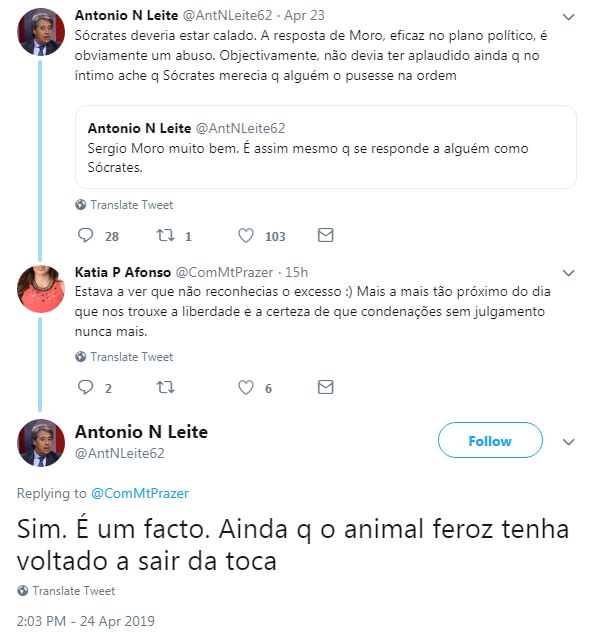Reply to Antonio N Leite's first tweet
This screenshot has height=632, width=605.
(85, 236)
